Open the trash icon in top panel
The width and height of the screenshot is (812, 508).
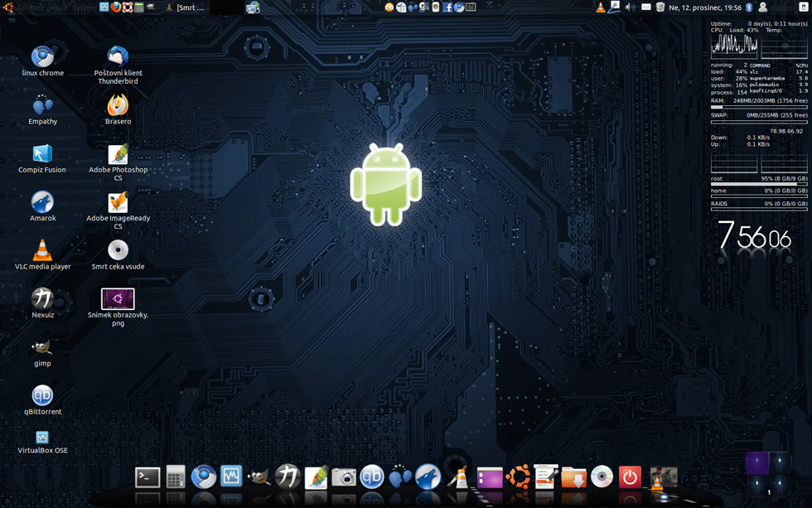[660, 7]
